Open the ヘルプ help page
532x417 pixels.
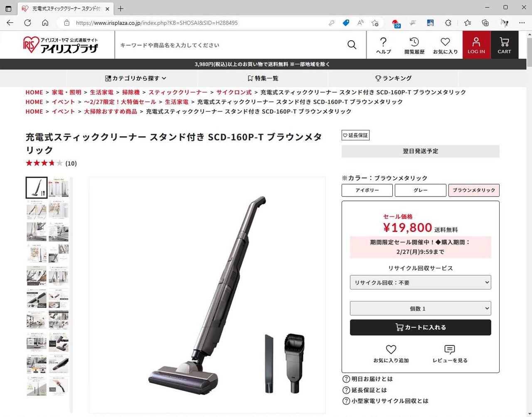coord(383,45)
